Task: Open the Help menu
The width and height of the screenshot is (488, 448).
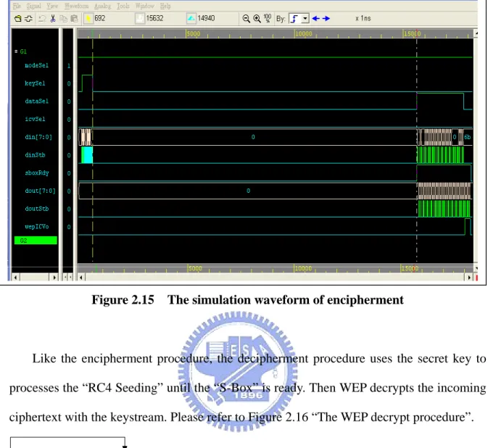Action: coord(165,6)
